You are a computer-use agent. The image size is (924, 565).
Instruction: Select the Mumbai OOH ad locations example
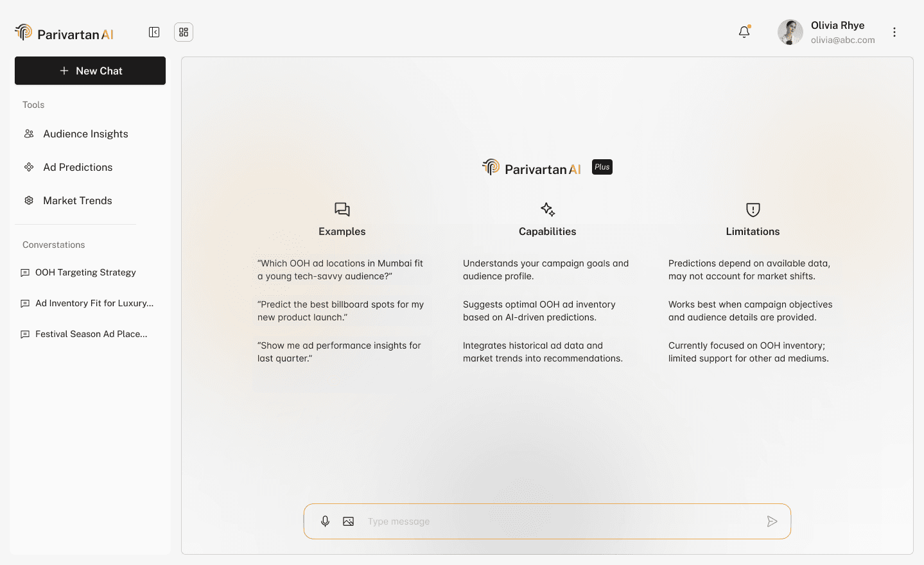(340, 270)
